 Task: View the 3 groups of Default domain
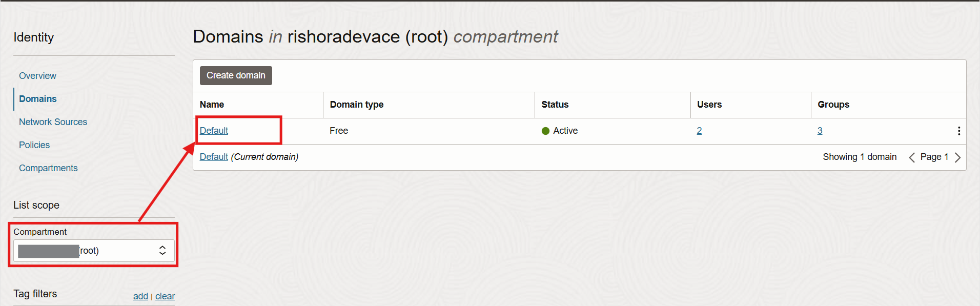coord(820,131)
